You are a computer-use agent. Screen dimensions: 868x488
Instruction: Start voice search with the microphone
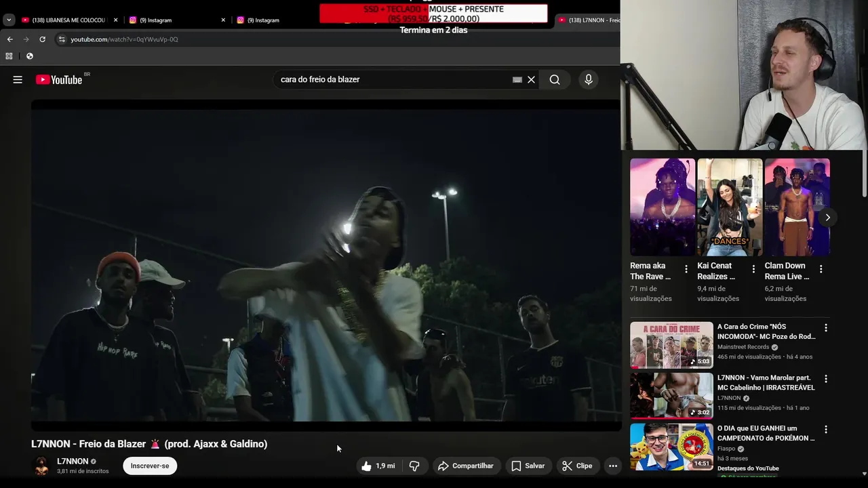pyautogui.click(x=588, y=79)
